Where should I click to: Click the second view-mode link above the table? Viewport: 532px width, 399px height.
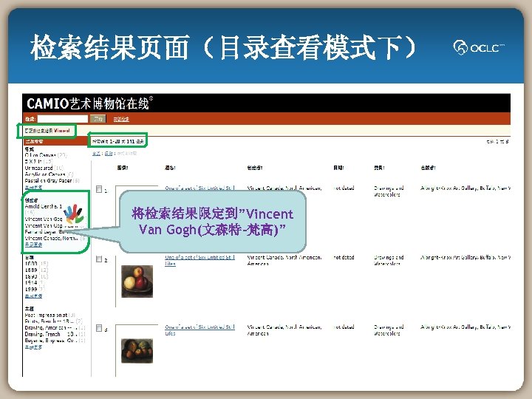(x=108, y=154)
